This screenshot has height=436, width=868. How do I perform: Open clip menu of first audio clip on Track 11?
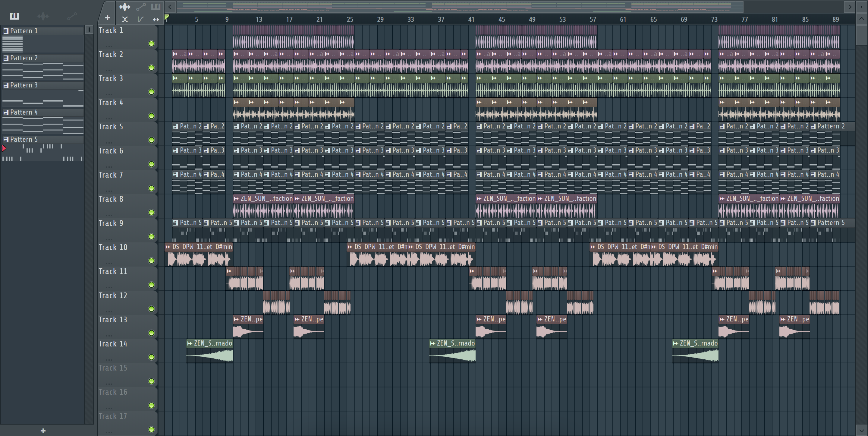[229, 271]
